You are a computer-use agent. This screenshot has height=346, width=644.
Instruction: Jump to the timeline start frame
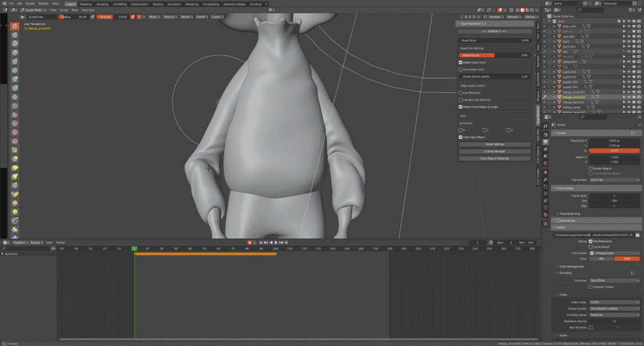[260, 242]
